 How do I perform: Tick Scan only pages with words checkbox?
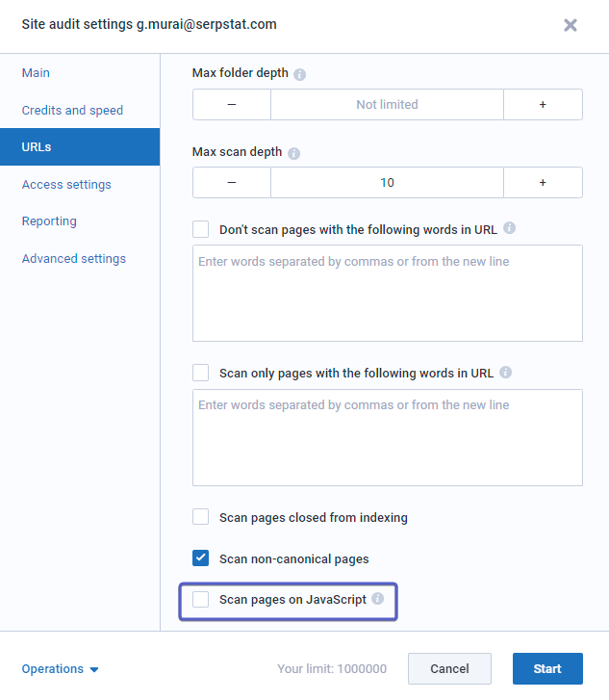pos(201,373)
